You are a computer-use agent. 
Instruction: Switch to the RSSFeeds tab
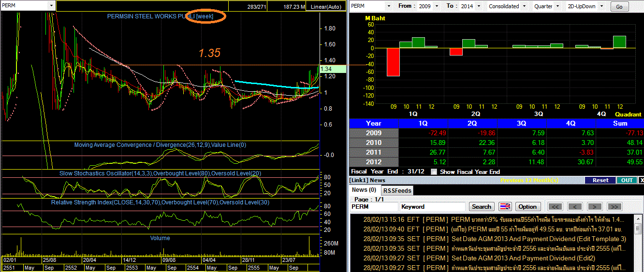(397, 190)
